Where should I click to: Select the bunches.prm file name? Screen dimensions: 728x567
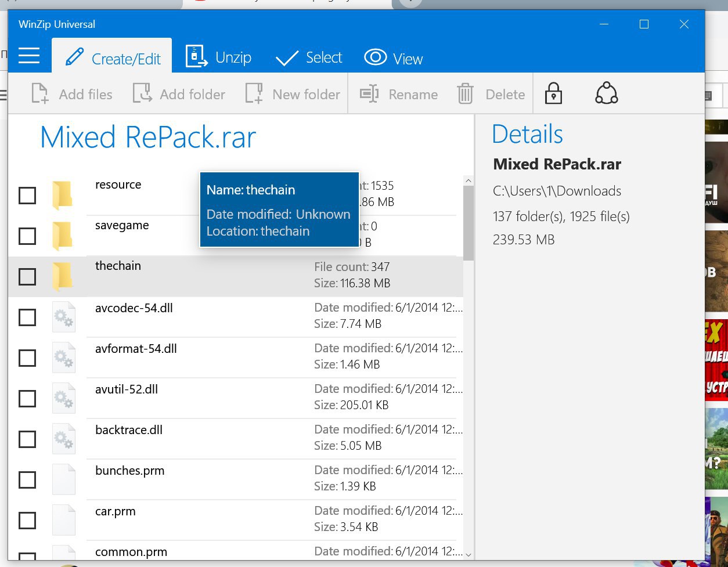(x=129, y=471)
